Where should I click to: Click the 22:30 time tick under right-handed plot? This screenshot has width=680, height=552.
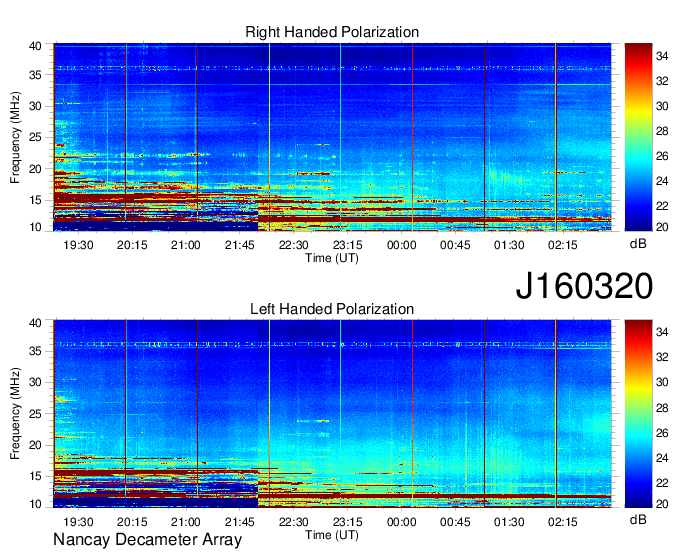294,245
